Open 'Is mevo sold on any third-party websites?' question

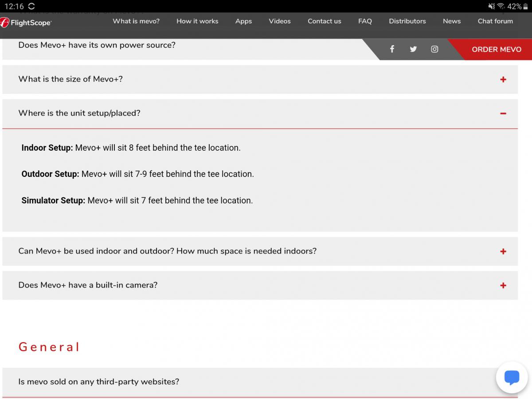pyautogui.click(x=99, y=381)
